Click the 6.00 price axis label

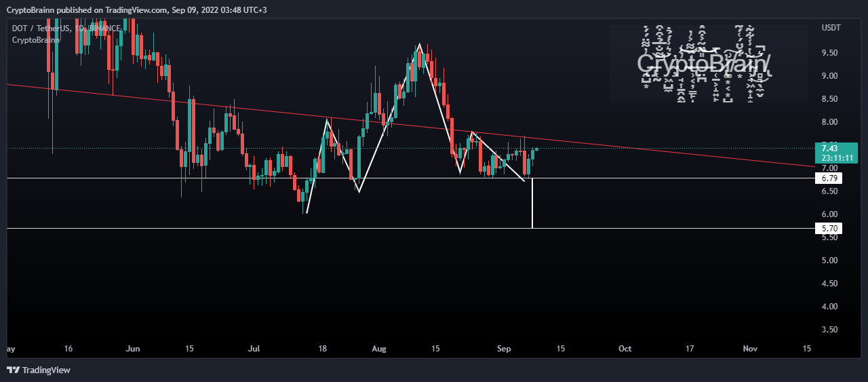[x=829, y=214]
